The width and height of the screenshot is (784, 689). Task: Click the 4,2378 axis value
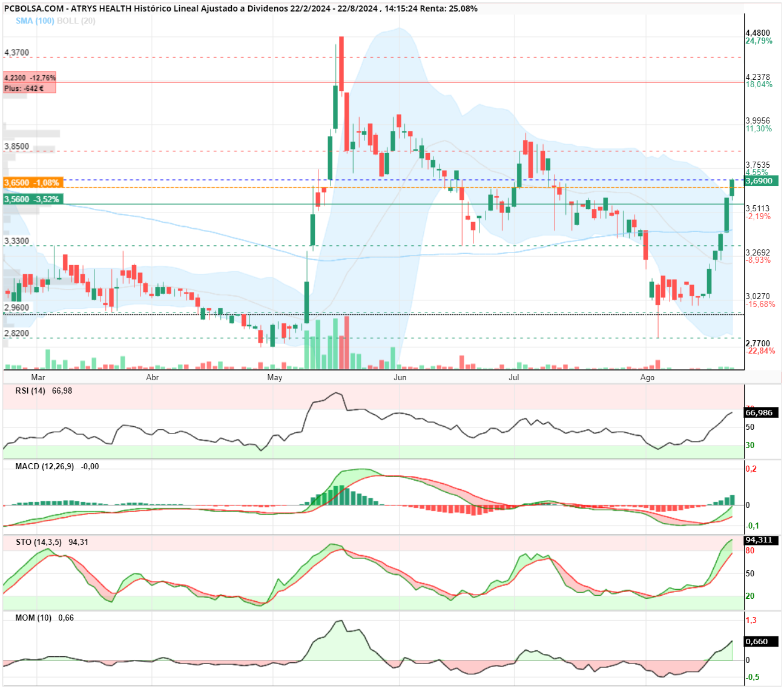point(758,77)
